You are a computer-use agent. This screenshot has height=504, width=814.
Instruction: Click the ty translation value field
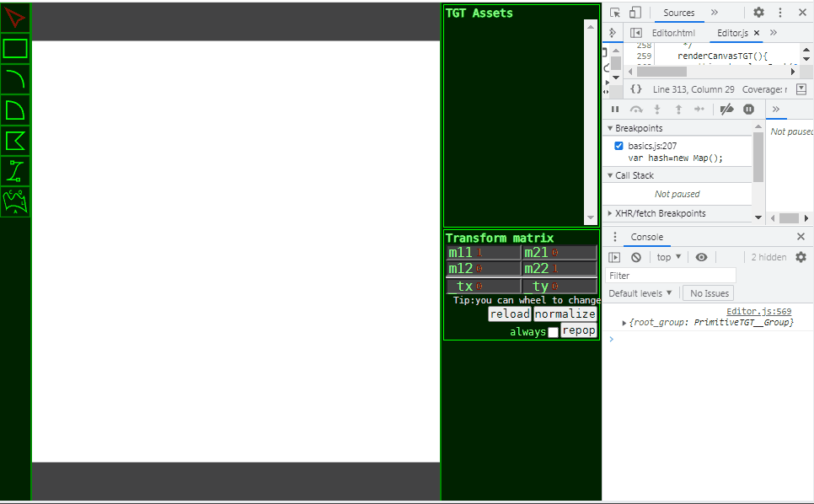tap(560, 286)
